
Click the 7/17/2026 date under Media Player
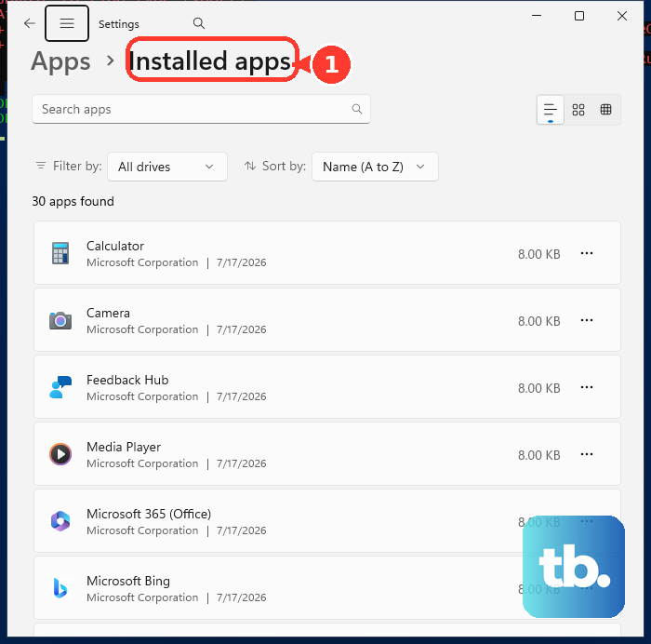(241, 463)
